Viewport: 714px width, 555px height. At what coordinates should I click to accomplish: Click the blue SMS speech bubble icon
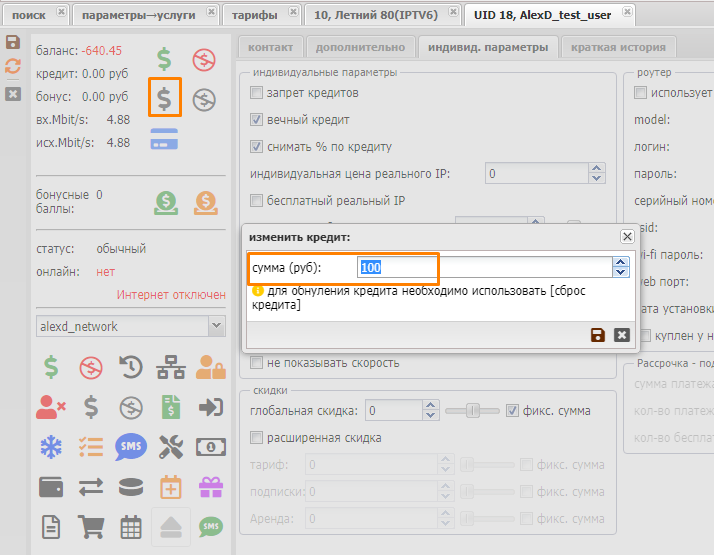click(x=130, y=446)
